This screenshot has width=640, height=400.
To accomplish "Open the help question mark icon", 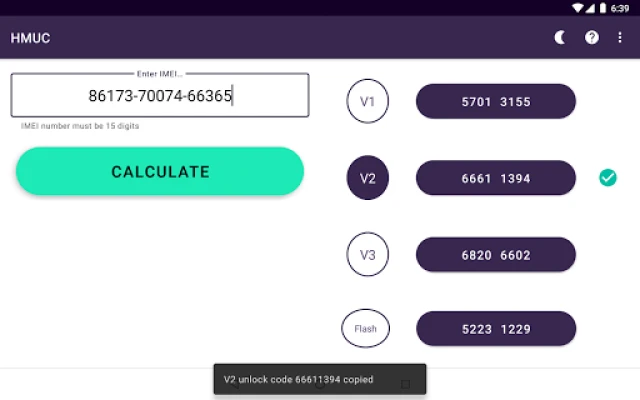I will click(x=591, y=38).
